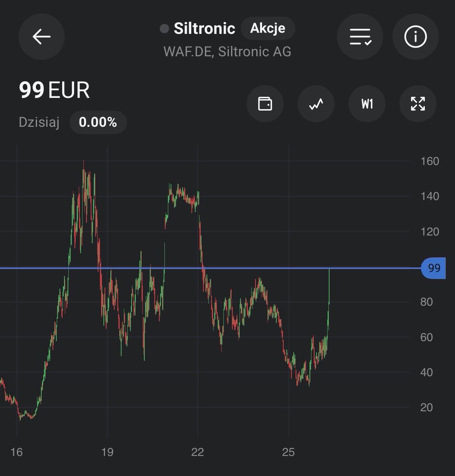Select the blue 99 price marker
The image size is (455, 476).
tap(434, 268)
